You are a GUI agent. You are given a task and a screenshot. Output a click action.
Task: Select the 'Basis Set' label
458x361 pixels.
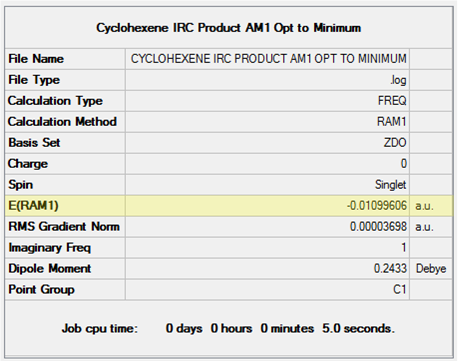tap(34, 143)
